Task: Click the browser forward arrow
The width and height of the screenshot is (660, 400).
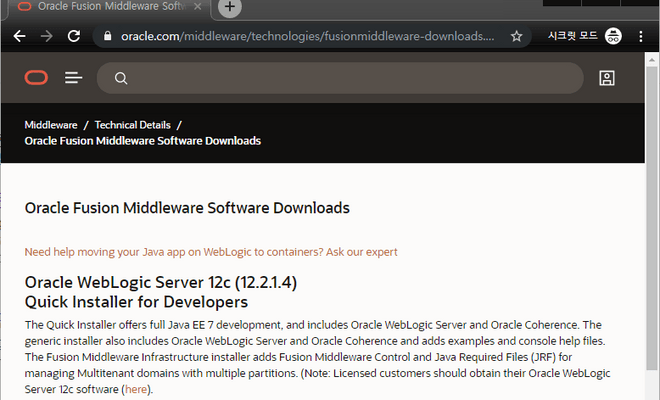Action: [47, 36]
